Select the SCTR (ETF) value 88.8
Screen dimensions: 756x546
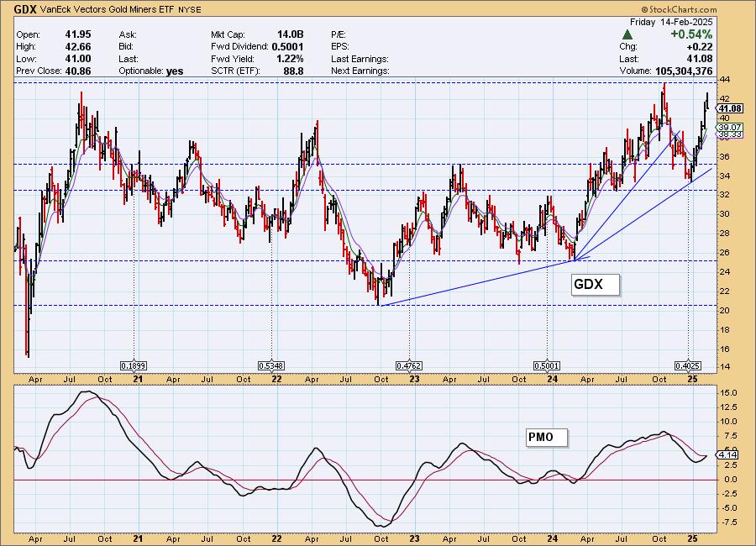tap(294, 71)
